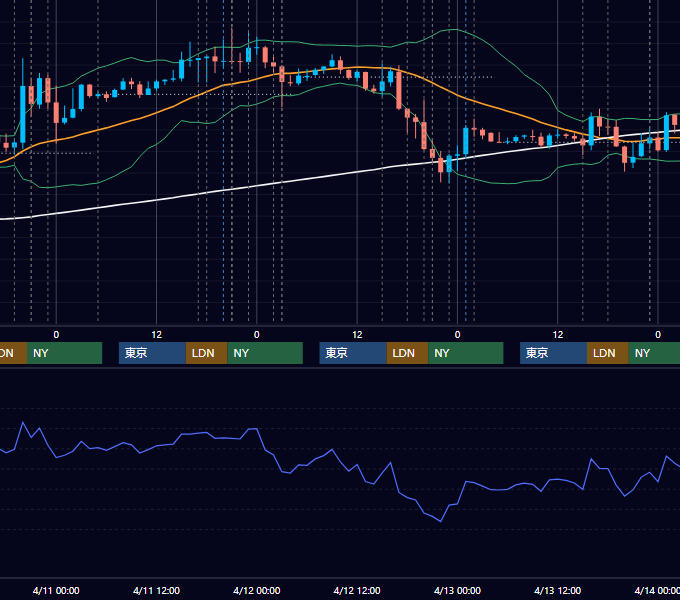Select LDN block between 4/11 12:00 and 4/12 00:00

pyautogui.click(x=206, y=353)
